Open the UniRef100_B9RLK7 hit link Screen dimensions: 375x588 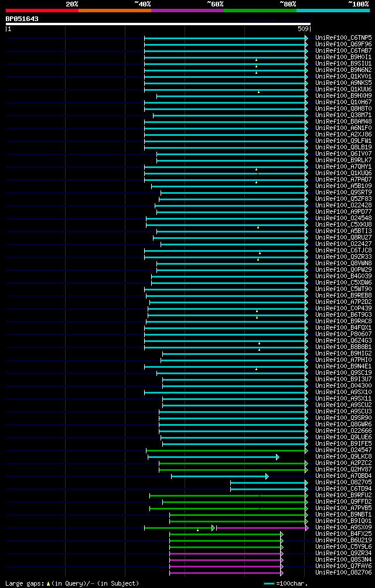tap(343, 160)
